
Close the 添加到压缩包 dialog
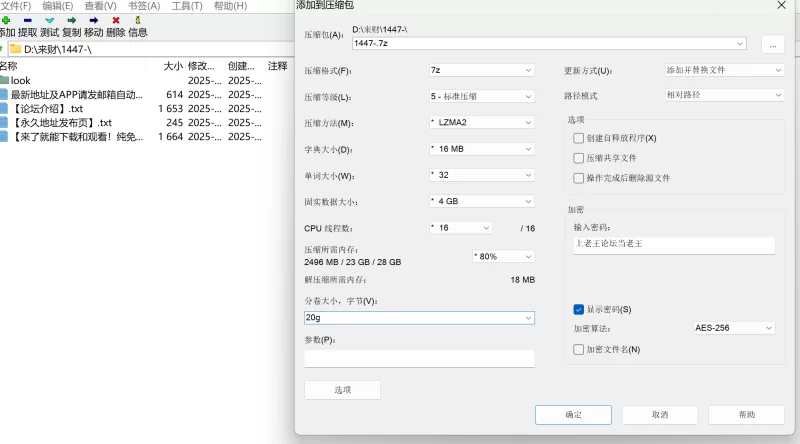click(x=782, y=5)
